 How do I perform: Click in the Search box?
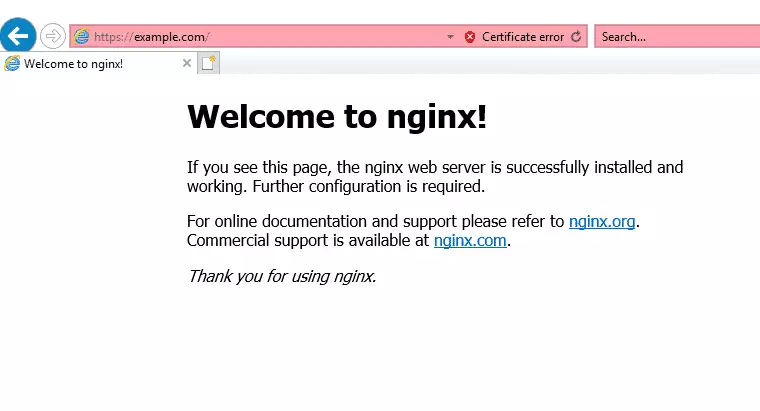(x=677, y=37)
